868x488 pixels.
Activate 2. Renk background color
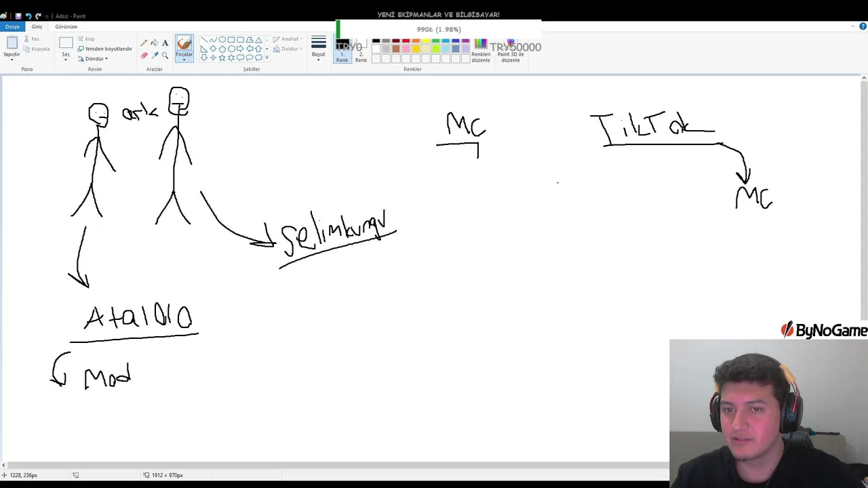coord(361,50)
